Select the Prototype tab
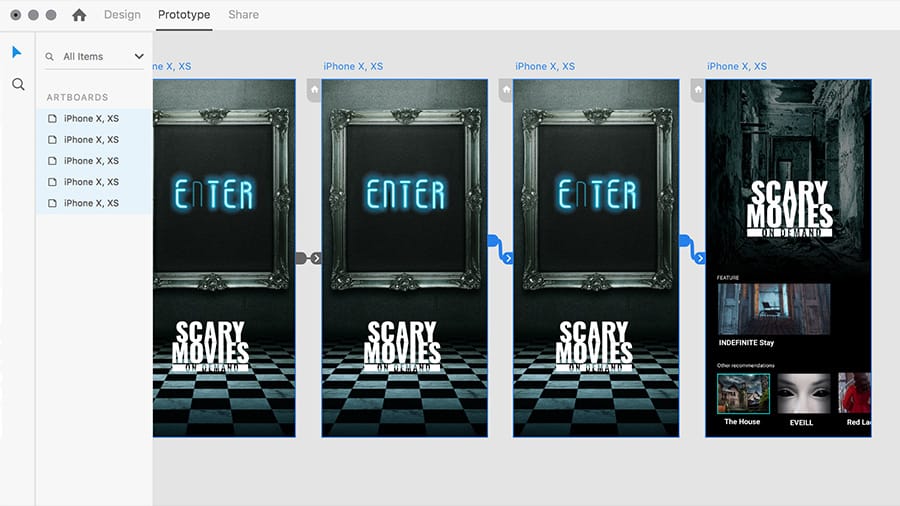The width and height of the screenshot is (900, 506). [x=184, y=14]
